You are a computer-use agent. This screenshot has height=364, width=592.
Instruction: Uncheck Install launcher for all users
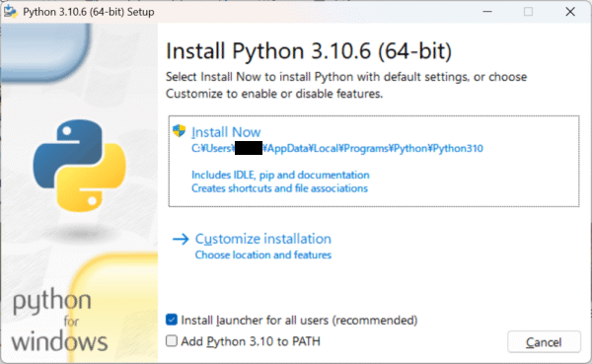[x=172, y=320]
